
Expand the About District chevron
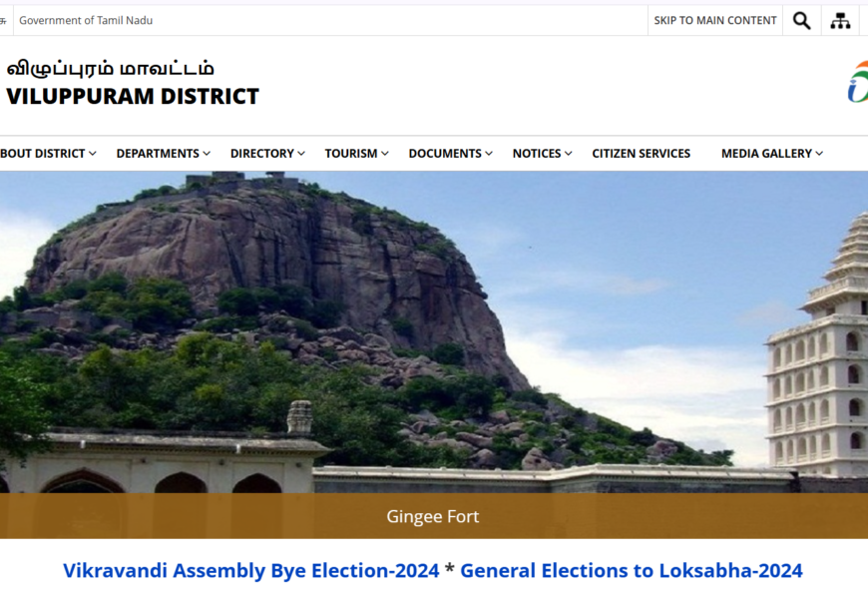(x=93, y=154)
